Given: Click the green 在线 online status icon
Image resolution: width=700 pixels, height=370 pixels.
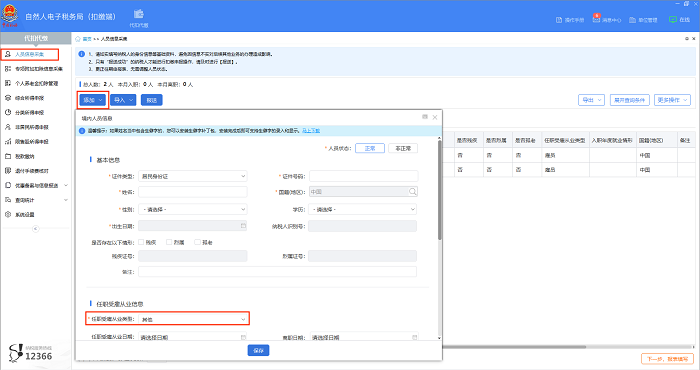Looking at the screenshot, I should point(673,20).
